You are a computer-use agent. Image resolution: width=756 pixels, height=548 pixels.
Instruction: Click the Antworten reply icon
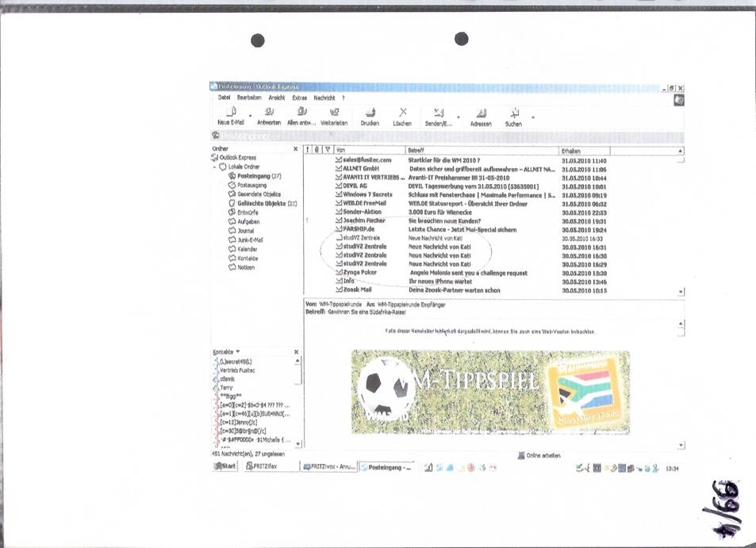269,113
